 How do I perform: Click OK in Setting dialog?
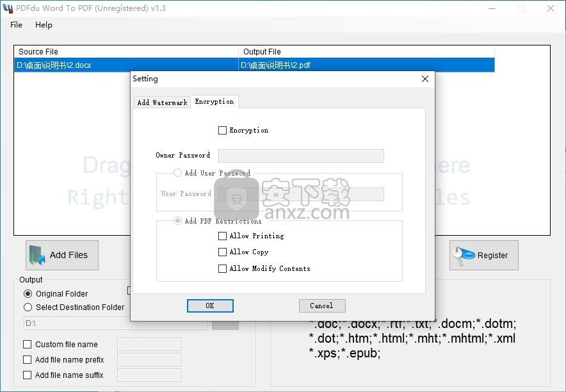(210, 306)
